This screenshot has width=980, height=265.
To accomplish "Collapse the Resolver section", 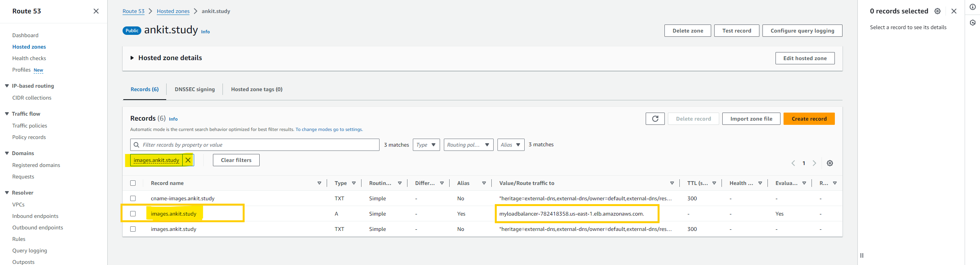I will point(7,193).
